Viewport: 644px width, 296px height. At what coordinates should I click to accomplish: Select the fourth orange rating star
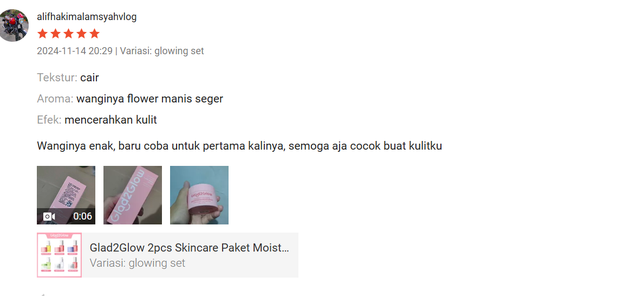click(x=82, y=34)
